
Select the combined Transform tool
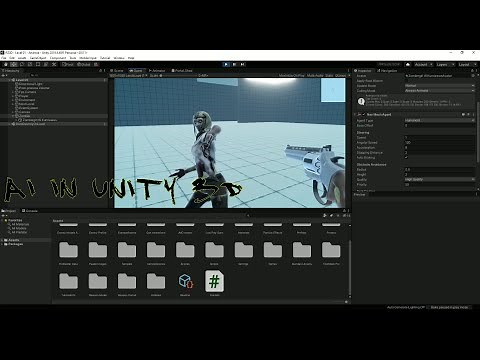[46, 64]
